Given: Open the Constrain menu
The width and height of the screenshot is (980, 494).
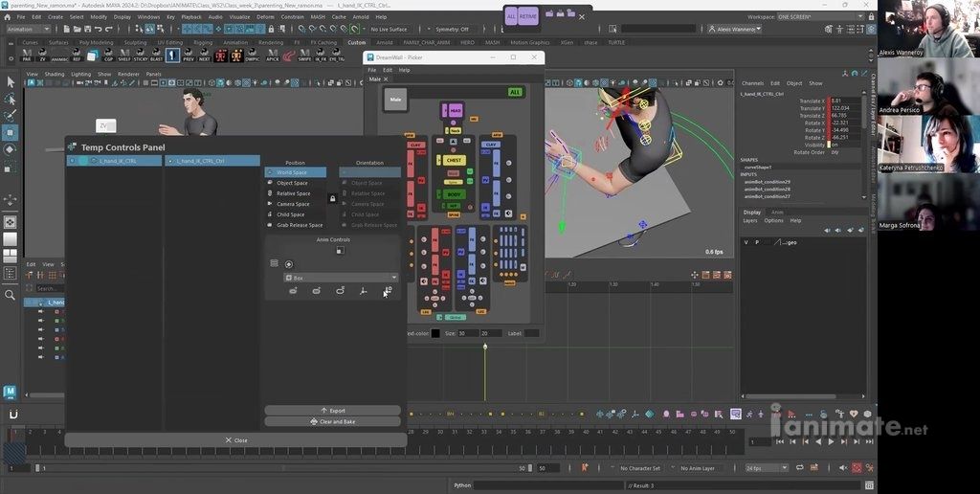Looking at the screenshot, I should [292, 17].
